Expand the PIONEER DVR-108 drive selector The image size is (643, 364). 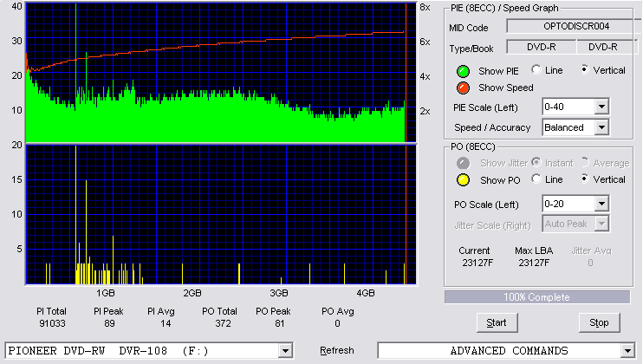point(285,351)
